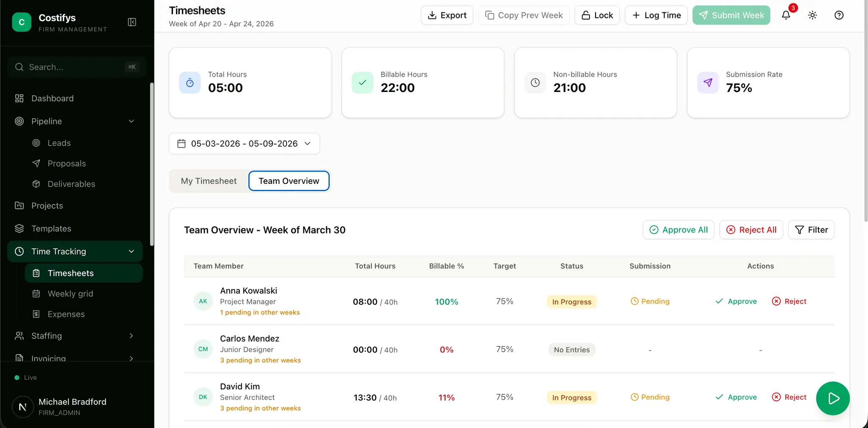Click the sidebar Search field
Viewport: 868px width, 428px height.
[x=77, y=67]
